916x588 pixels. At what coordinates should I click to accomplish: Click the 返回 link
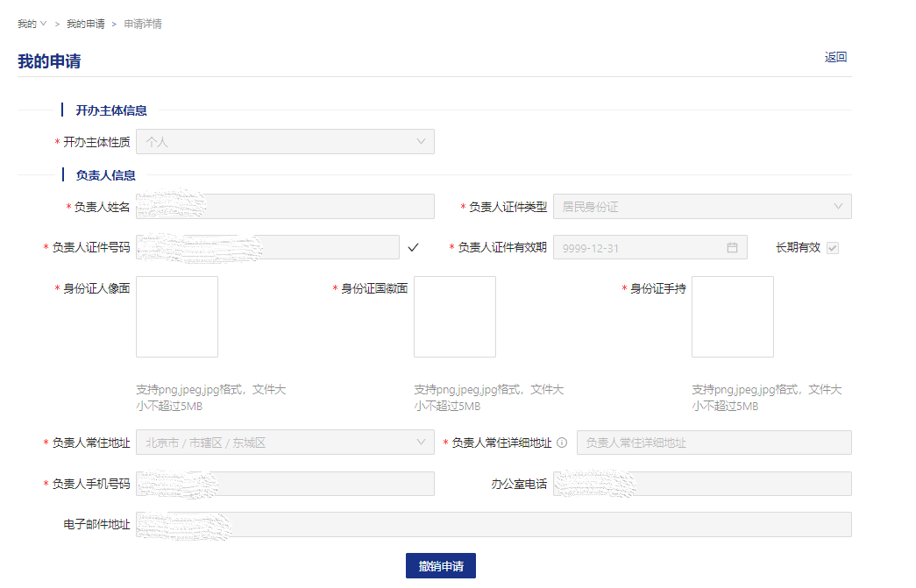pos(835,57)
